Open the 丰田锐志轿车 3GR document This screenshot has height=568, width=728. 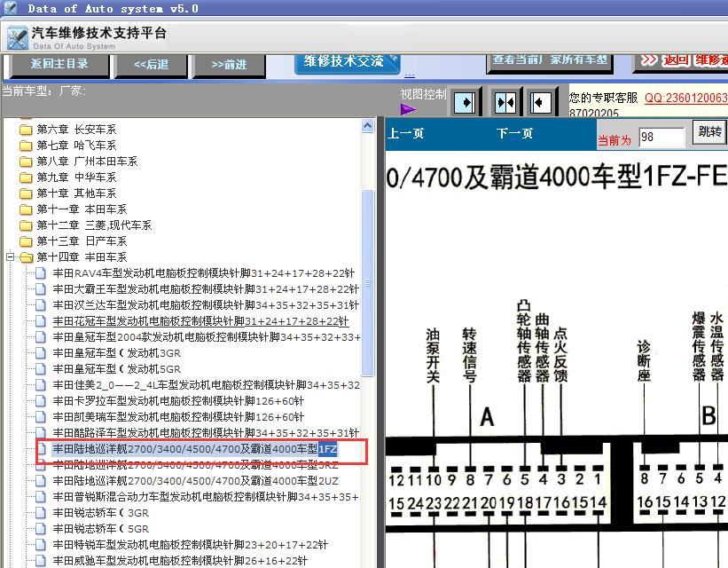click(x=101, y=513)
